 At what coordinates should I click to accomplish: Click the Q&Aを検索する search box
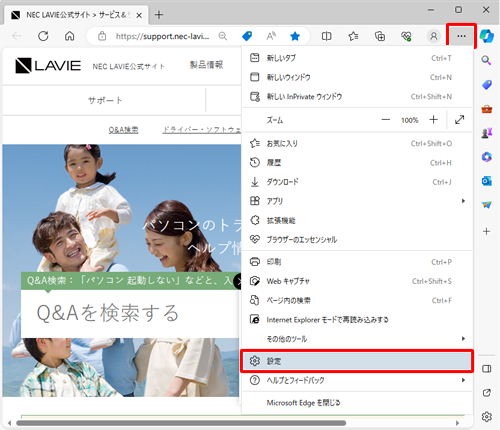pyautogui.click(x=130, y=313)
